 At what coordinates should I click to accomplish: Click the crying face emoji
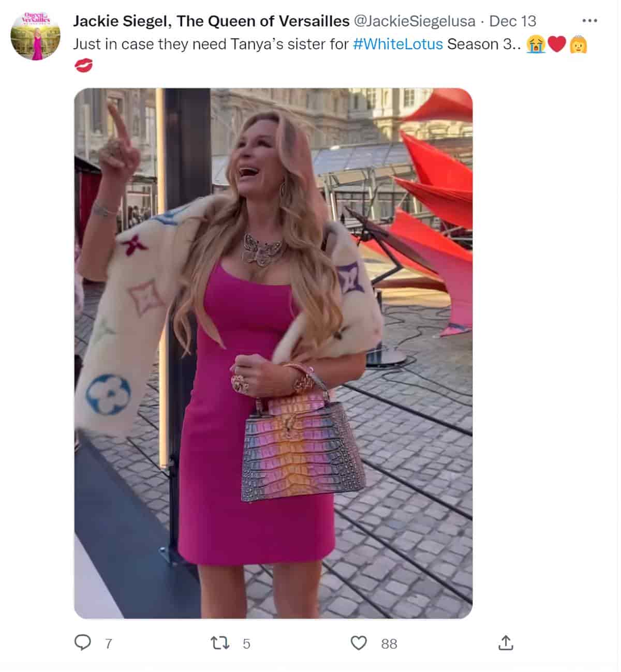coord(536,44)
